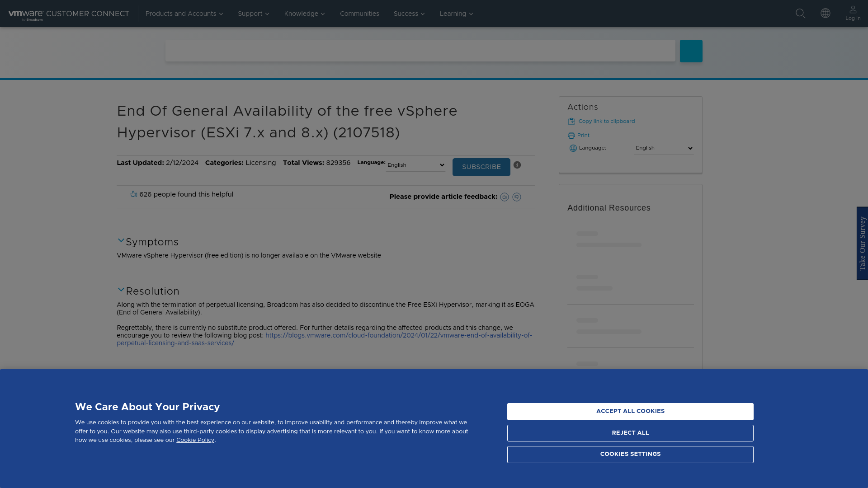Viewport: 868px width, 488px height.
Task: Click the SUBSCRIBE button
Action: [x=481, y=167]
